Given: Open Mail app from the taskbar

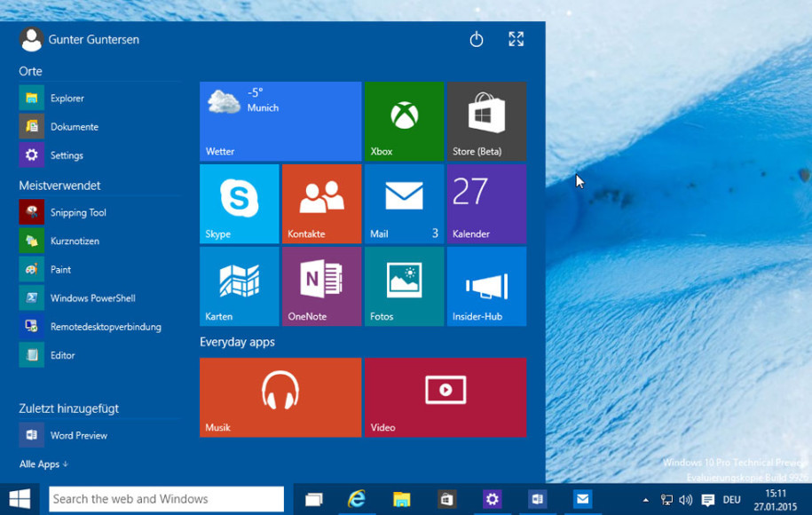Looking at the screenshot, I should [582, 499].
